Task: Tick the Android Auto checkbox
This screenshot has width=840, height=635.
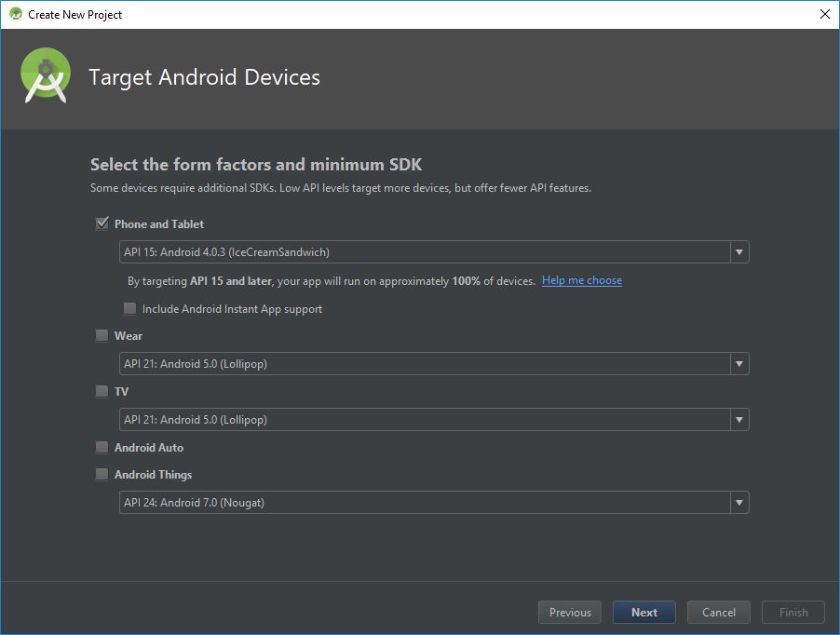Action: click(x=102, y=447)
